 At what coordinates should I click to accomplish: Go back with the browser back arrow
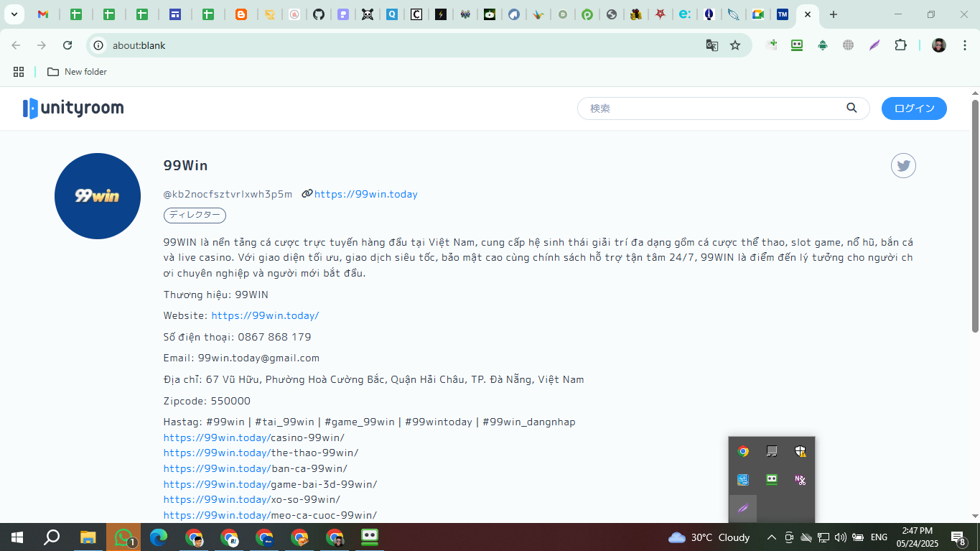(x=16, y=45)
